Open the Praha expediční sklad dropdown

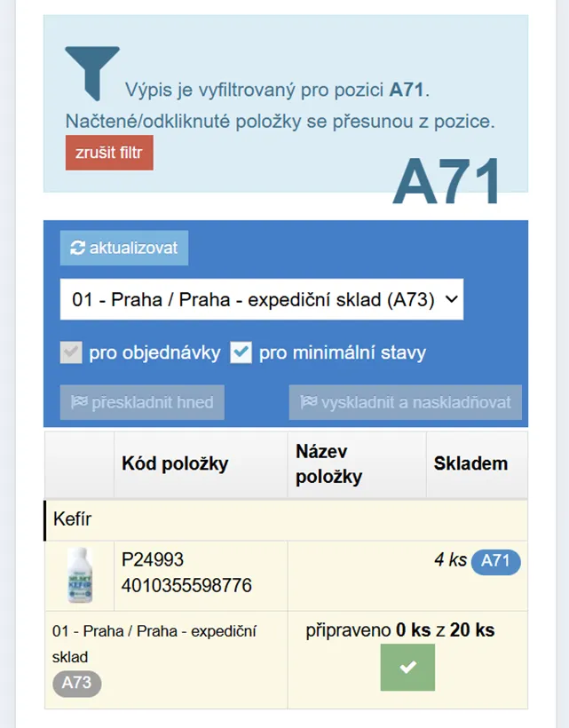262,299
